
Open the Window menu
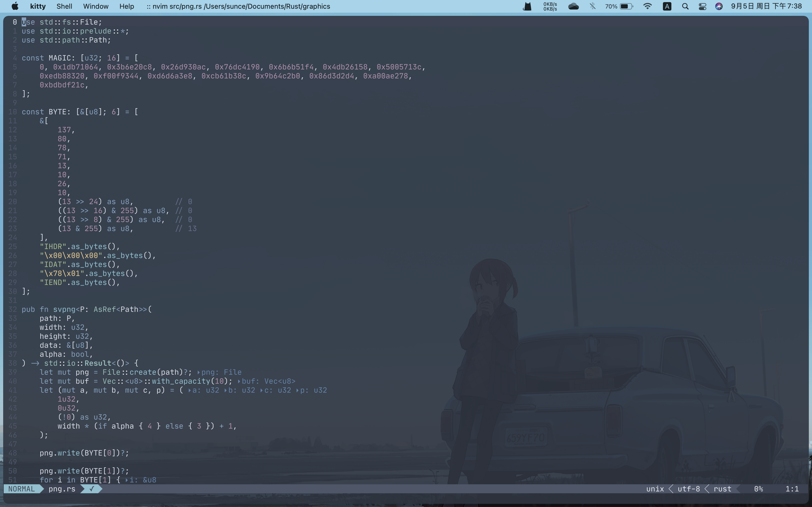[96, 6]
